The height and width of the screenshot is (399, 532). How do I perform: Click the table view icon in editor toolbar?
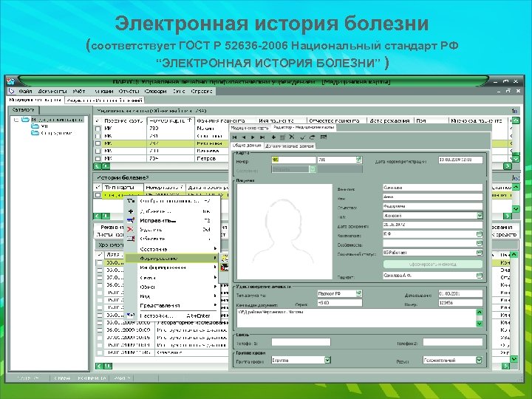click(x=324, y=137)
